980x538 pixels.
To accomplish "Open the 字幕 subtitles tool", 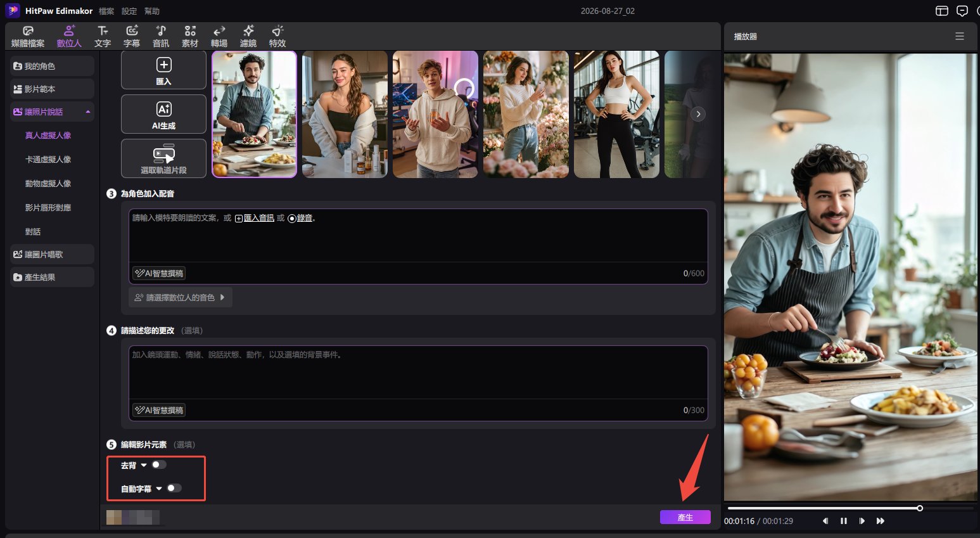I will point(132,37).
